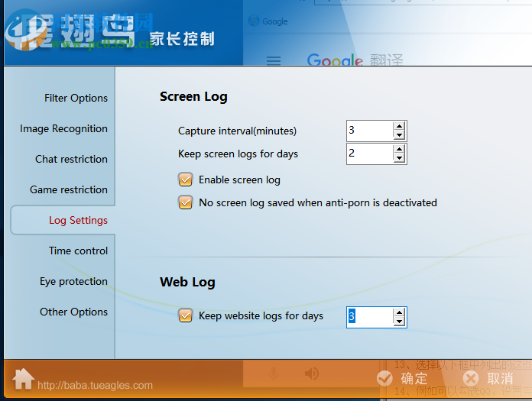Click the Google tab in background browser
532x401 pixels.
click(x=268, y=21)
